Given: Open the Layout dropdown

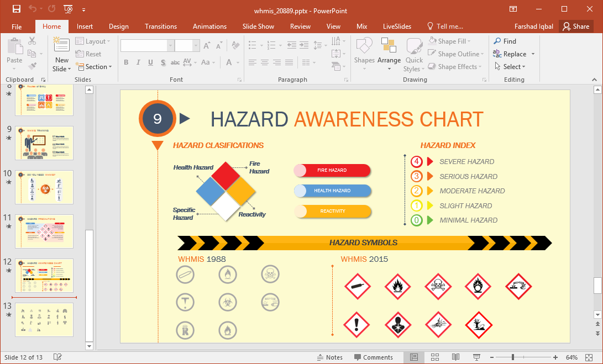Looking at the screenshot, I should pyautogui.click(x=94, y=41).
